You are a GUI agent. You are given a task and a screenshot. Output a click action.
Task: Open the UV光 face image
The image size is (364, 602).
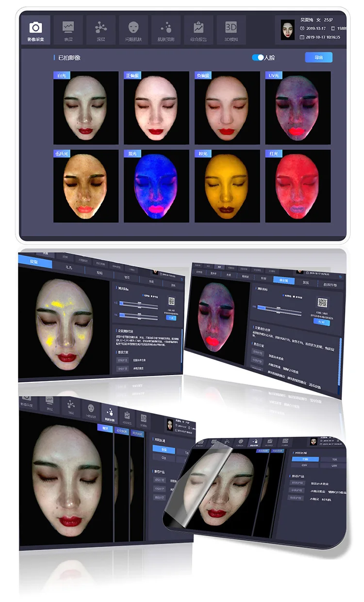[x=298, y=108]
